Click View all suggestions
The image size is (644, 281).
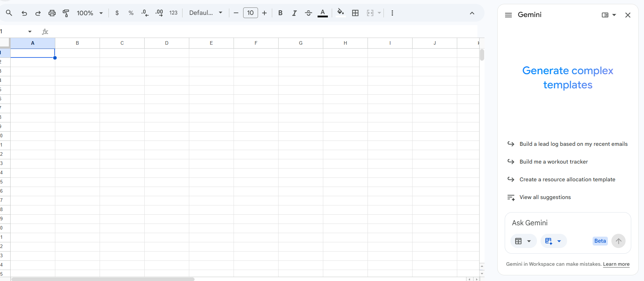(545, 197)
